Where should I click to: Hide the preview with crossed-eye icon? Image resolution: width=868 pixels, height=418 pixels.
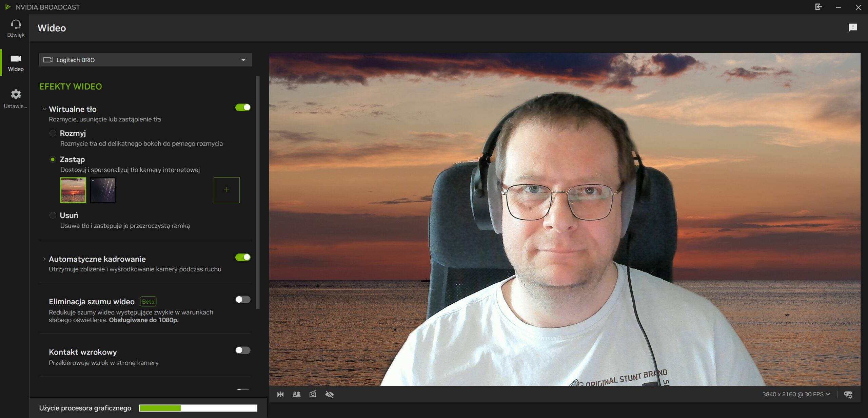coord(329,394)
